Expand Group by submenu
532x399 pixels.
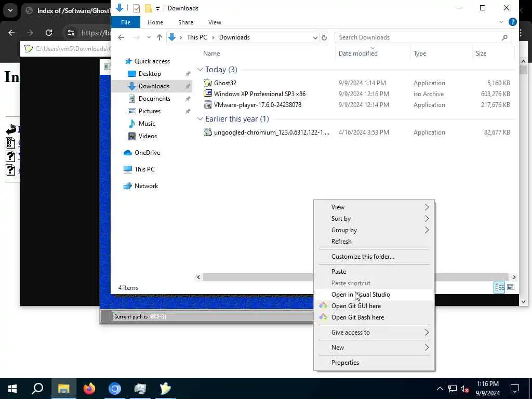pos(374,230)
